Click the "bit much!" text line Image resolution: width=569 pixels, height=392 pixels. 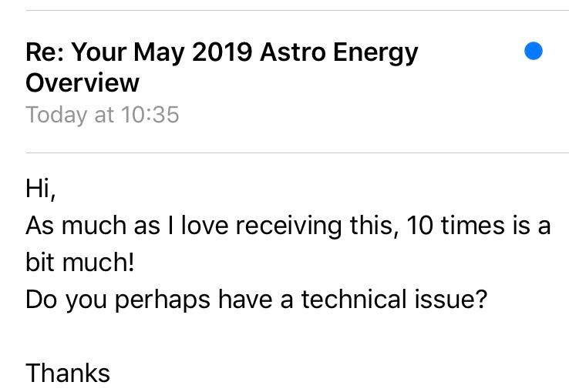80,263
